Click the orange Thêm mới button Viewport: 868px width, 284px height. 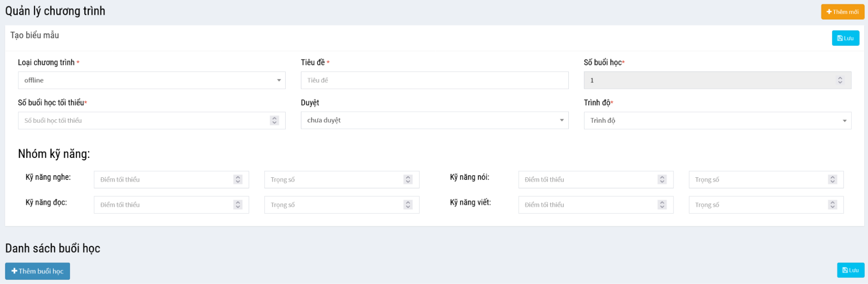[842, 12]
